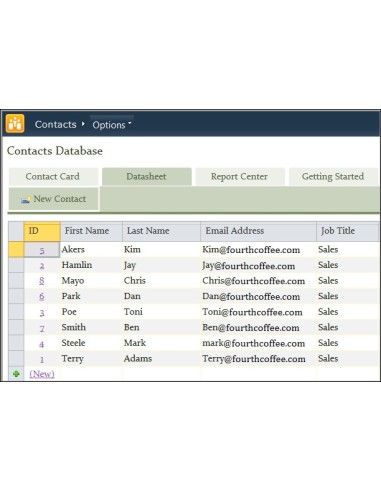Select the Hamlin row selector
The image size is (381, 492).
click(x=16, y=265)
